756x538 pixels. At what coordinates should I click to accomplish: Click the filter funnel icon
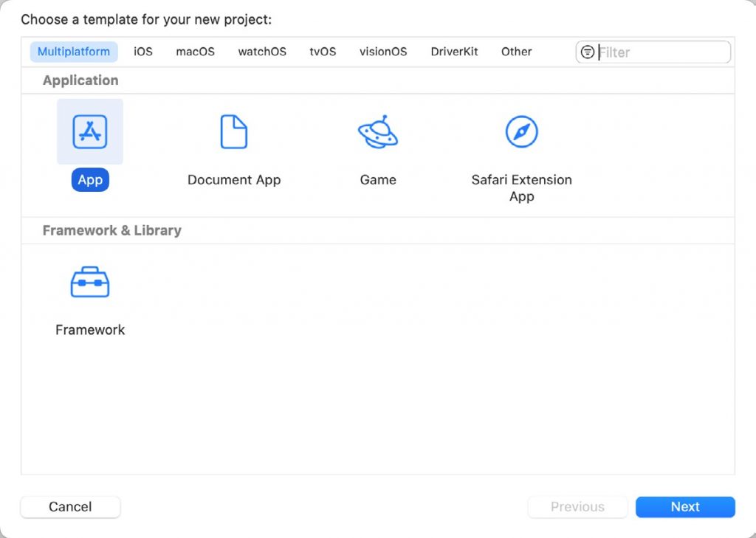click(x=587, y=52)
